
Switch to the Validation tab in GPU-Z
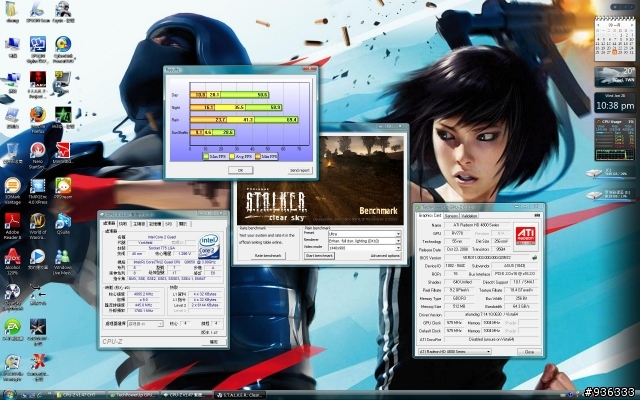click(469, 216)
